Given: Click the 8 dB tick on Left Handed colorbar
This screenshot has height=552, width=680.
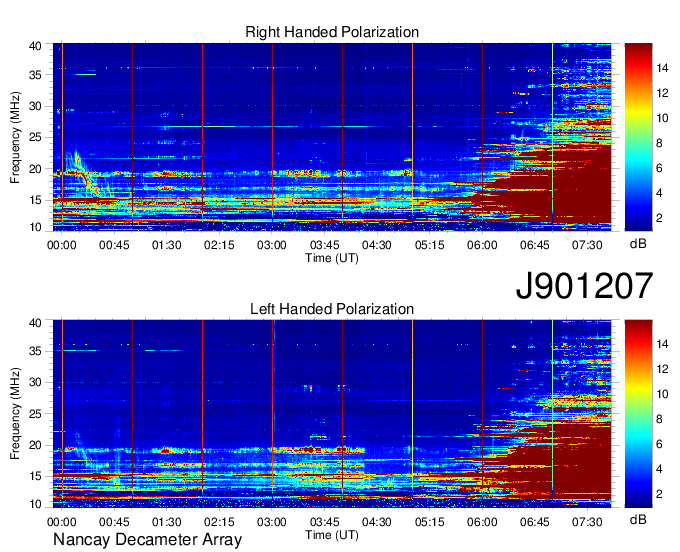Looking at the screenshot, I should click(660, 419).
